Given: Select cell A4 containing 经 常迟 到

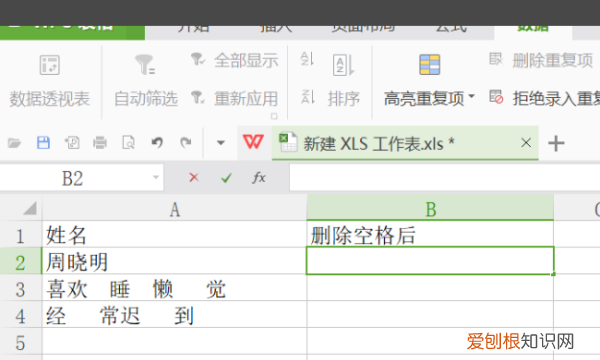Looking at the screenshot, I should tap(174, 315).
